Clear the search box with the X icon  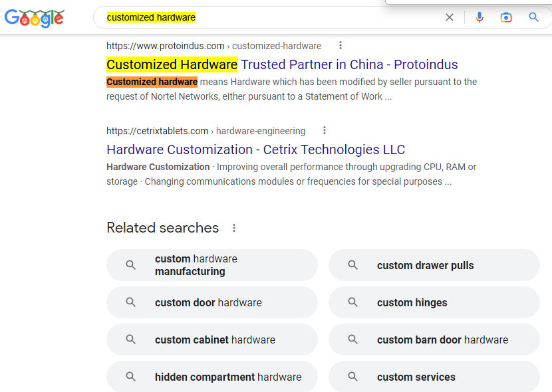click(449, 17)
